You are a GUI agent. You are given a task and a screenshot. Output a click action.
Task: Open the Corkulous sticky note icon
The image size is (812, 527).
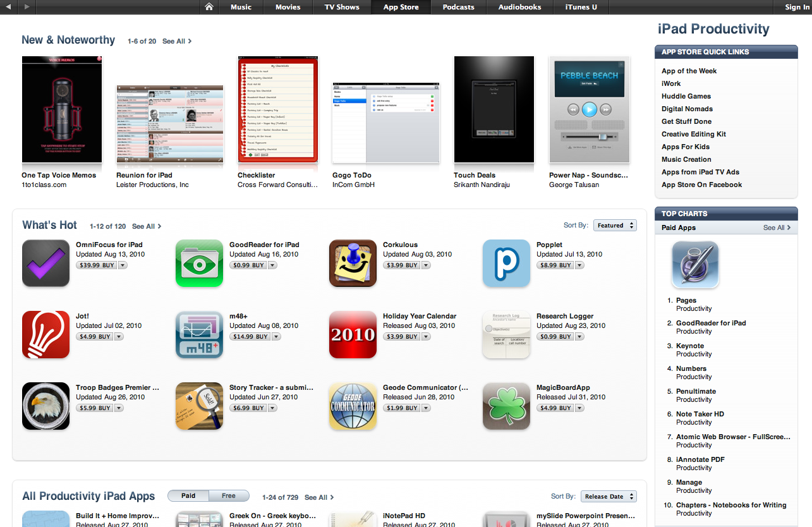(x=353, y=263)
